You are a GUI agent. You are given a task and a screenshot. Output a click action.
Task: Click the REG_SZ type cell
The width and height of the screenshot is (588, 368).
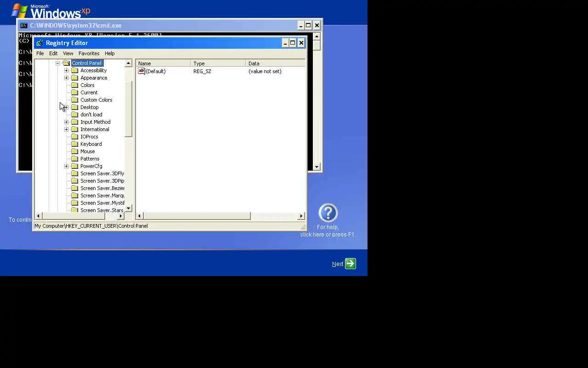[x=202, y=71]
